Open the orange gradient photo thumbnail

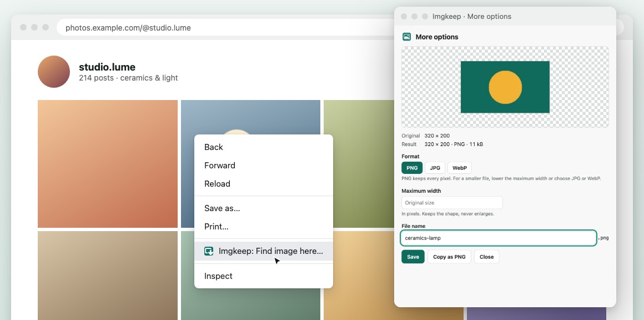[x=108, y=164]
